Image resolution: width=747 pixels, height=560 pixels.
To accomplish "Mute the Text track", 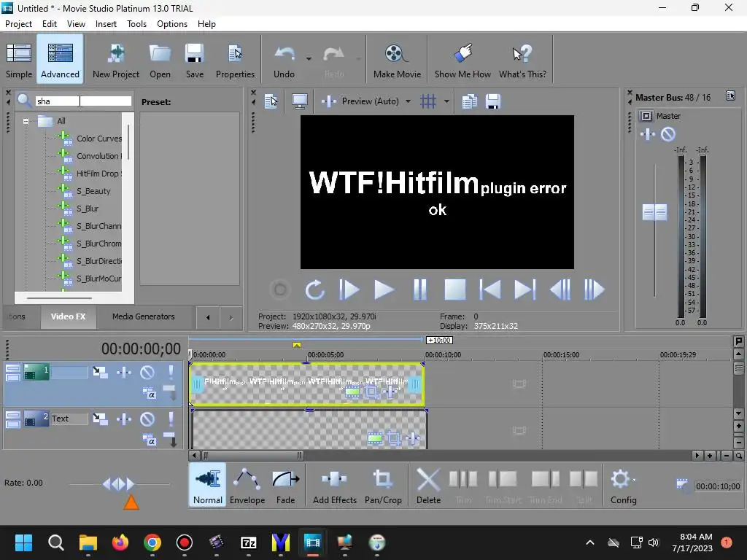I will click(147, 419).
